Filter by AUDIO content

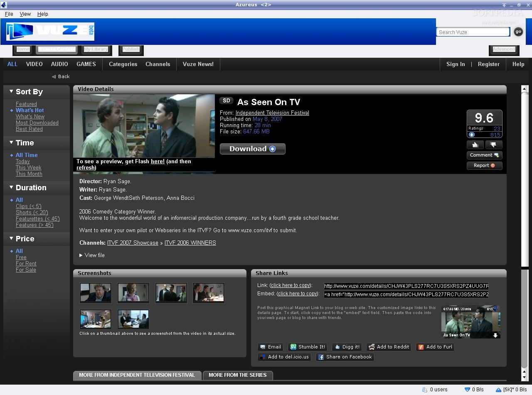[x=59, y=64]
